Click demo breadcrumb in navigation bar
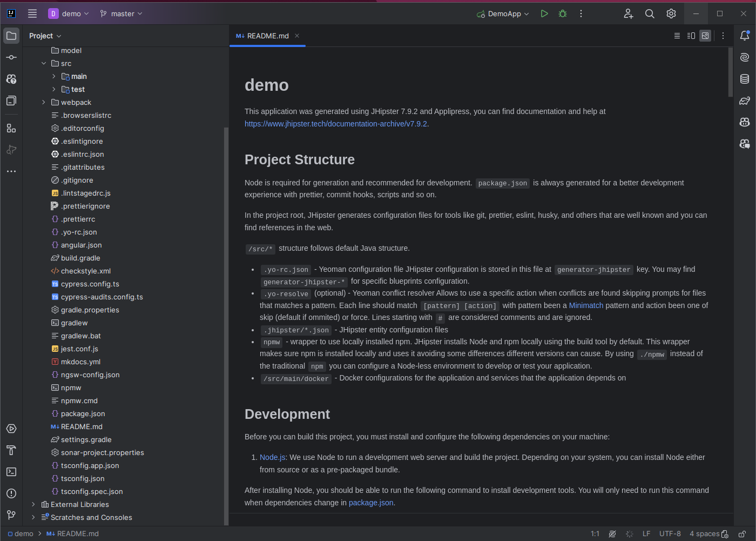This screenshot has width=756, height=541. [x=21, y=533]
